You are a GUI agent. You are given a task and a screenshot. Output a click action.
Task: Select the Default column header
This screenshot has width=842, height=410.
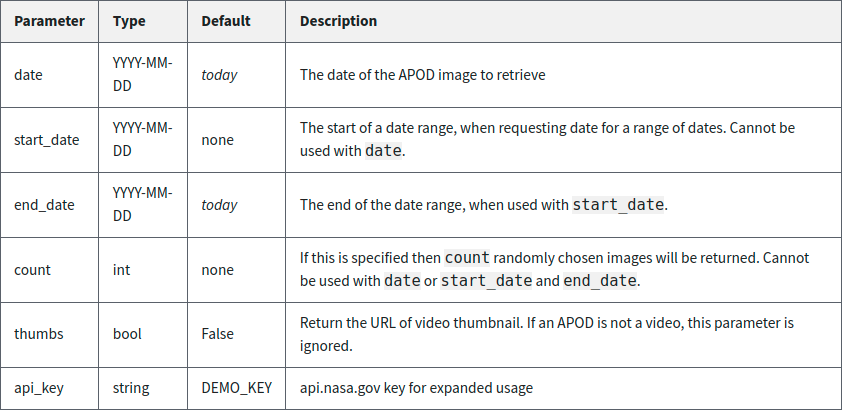point(226,20)
